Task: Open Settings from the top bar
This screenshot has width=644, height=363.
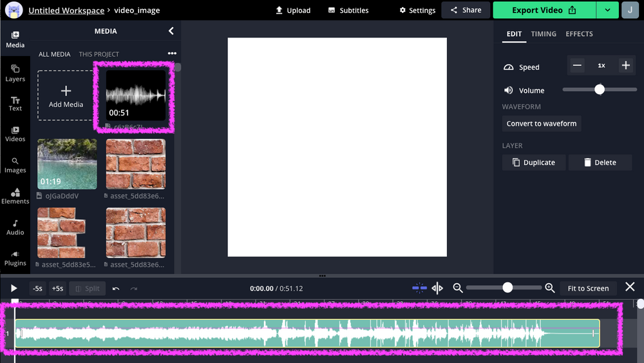Action: tap(417, 10)
